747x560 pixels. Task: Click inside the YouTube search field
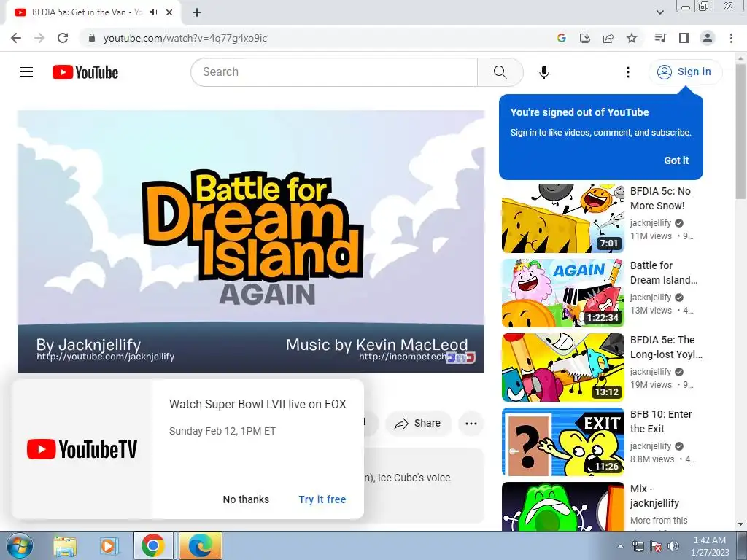coord(334,72)
